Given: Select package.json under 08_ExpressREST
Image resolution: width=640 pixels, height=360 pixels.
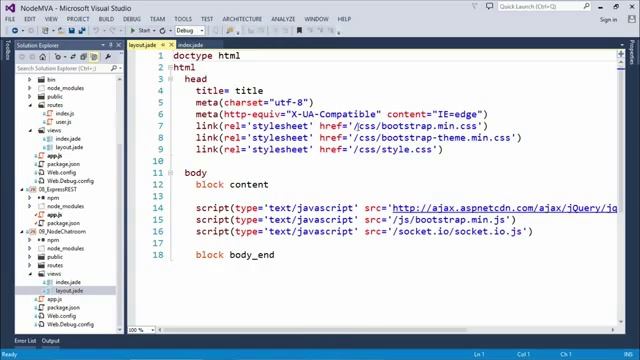Looking at the screenshot, I should click(63, 223).
